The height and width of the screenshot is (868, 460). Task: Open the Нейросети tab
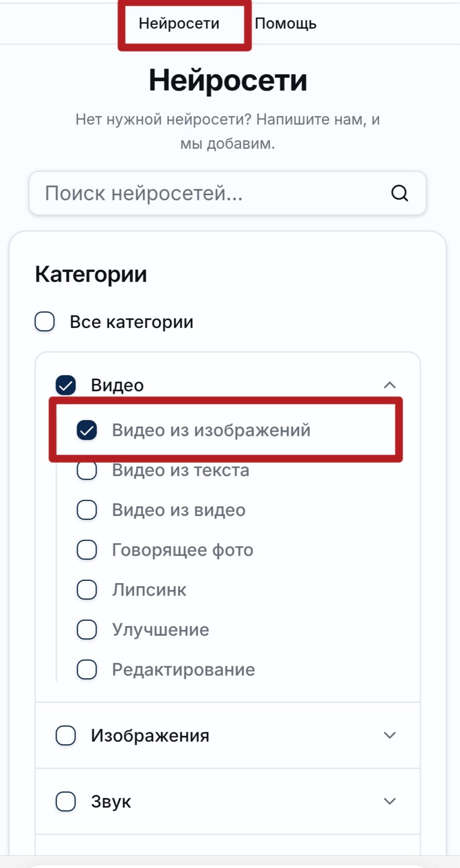[179, 24]
